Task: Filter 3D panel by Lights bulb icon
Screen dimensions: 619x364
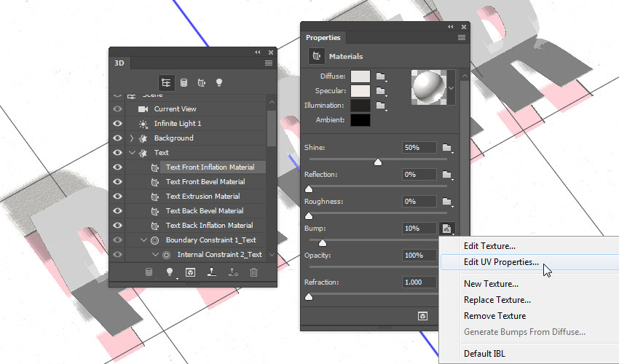Action: point(219,82)
